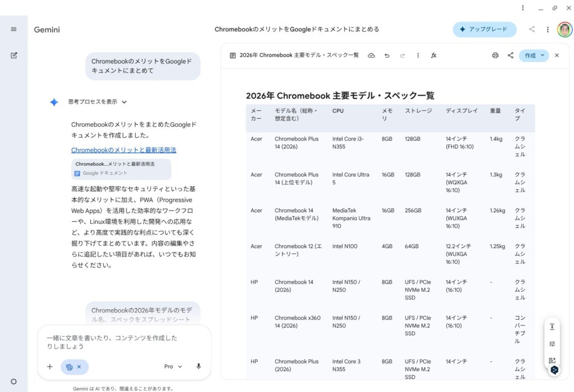Click the share icon in canvas toolbar
Image resolution: width=574 pixels, height=392 pixels.
tap(510, 55)
